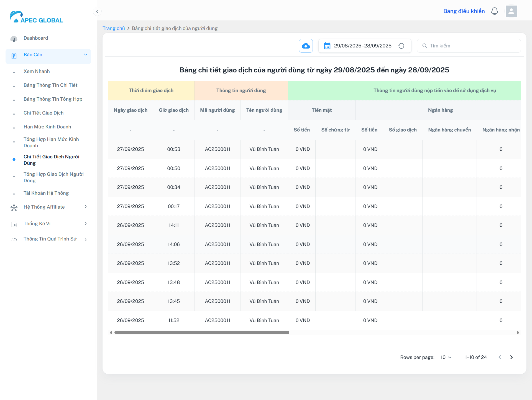Click the Thống Kê Ví wallet icon

tap(14, 224)
